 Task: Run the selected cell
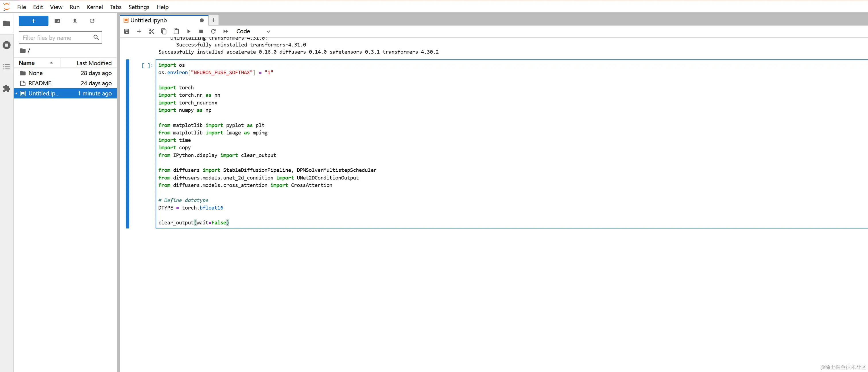pyautogui.click(x=189, y=31)
